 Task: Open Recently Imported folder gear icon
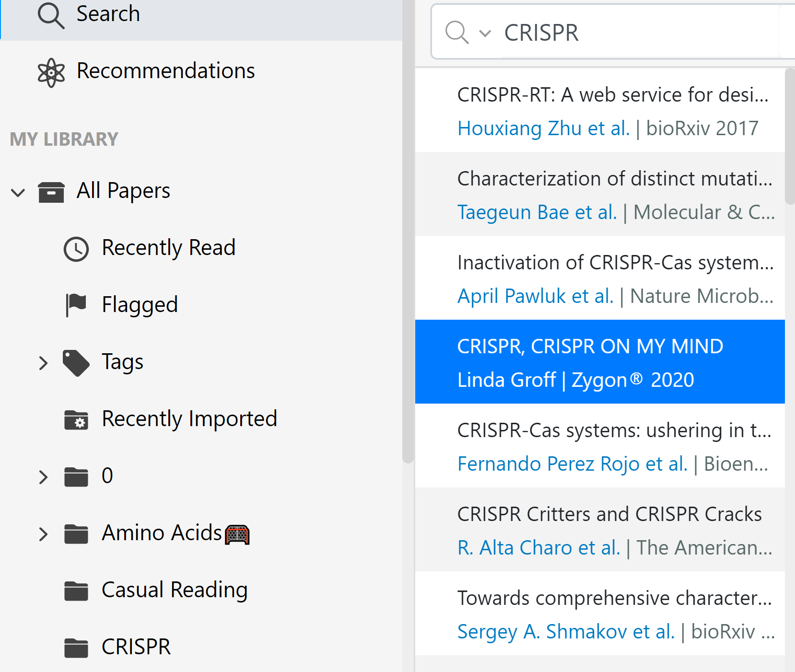pyautogui.click(x=76, y=420)
